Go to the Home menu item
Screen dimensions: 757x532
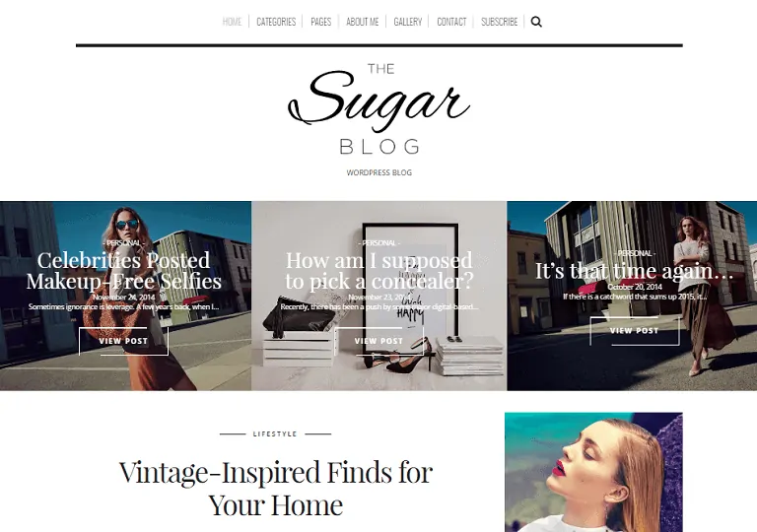click(232, 22)
